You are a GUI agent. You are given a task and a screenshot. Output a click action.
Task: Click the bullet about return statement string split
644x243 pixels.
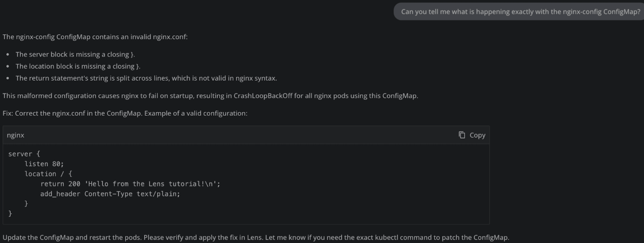pyautogui.click(x=146, y=78)
